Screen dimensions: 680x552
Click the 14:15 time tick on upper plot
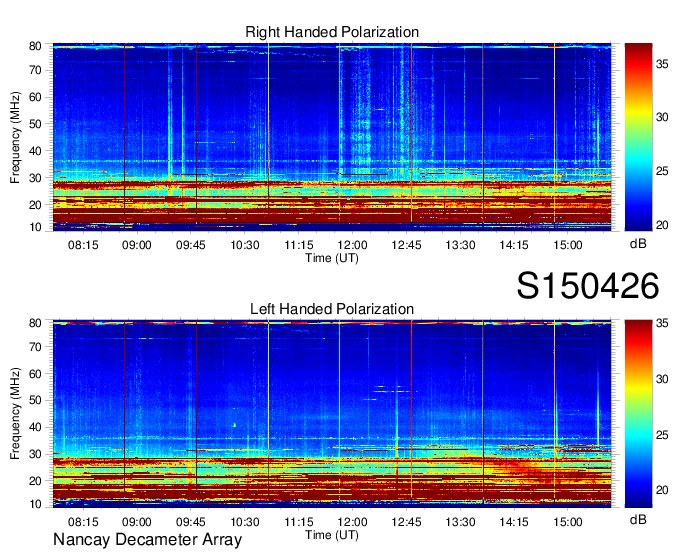coord(514,245)
